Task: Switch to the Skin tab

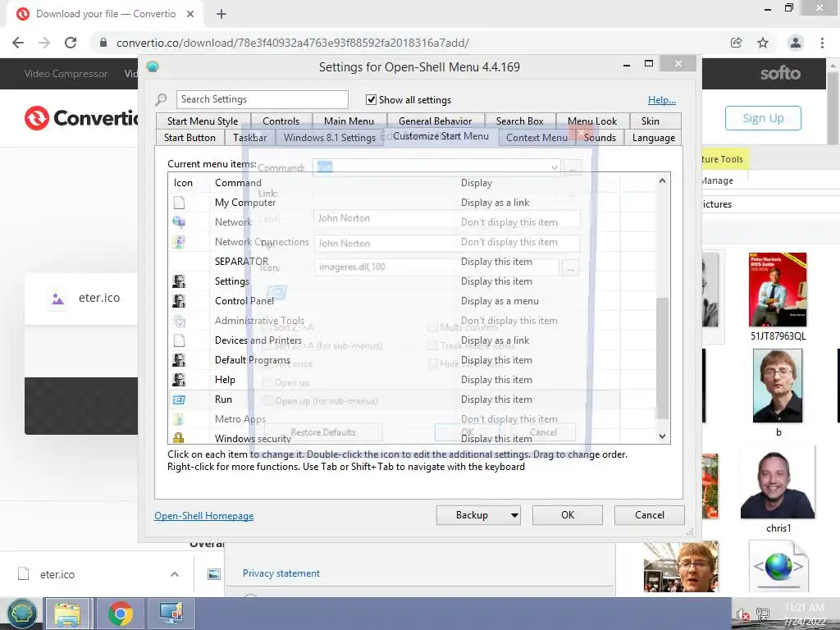Action: (x=651, y=121)
